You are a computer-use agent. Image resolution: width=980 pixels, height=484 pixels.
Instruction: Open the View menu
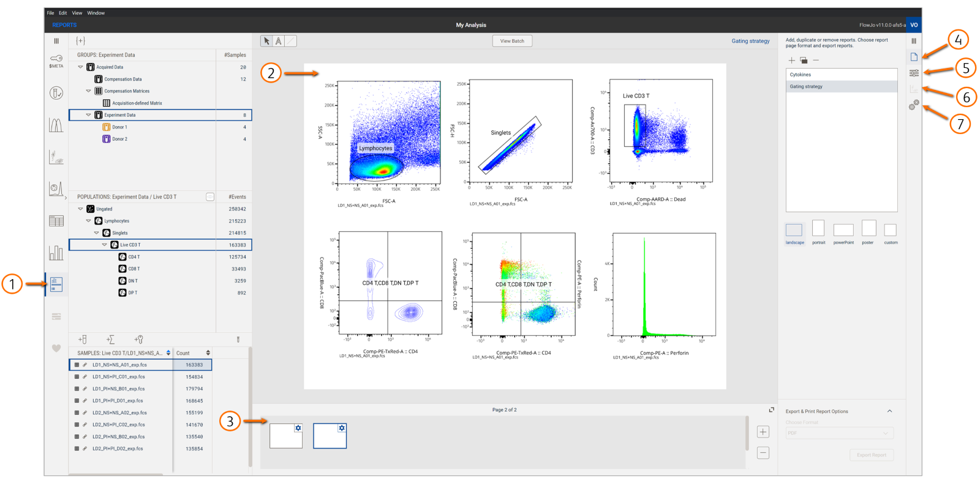coord(77,13)
